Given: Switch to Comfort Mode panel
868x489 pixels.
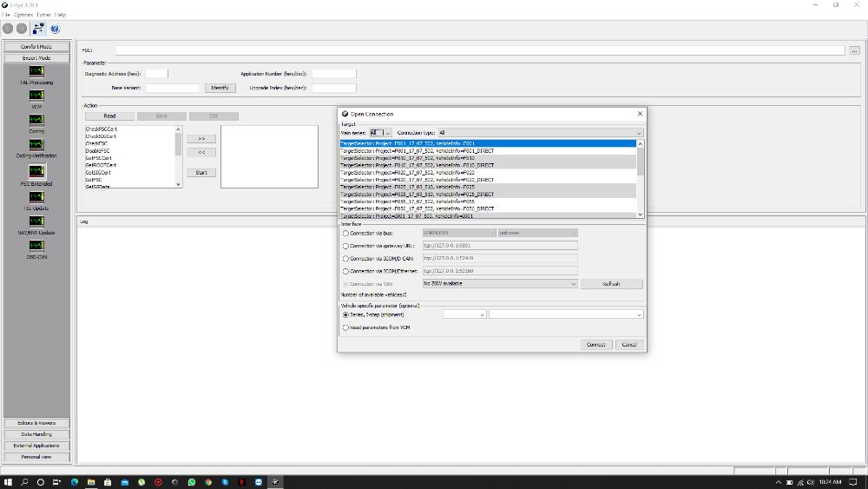Looking at the screenshot, I should pyautogui.click(x=36, y=47).
